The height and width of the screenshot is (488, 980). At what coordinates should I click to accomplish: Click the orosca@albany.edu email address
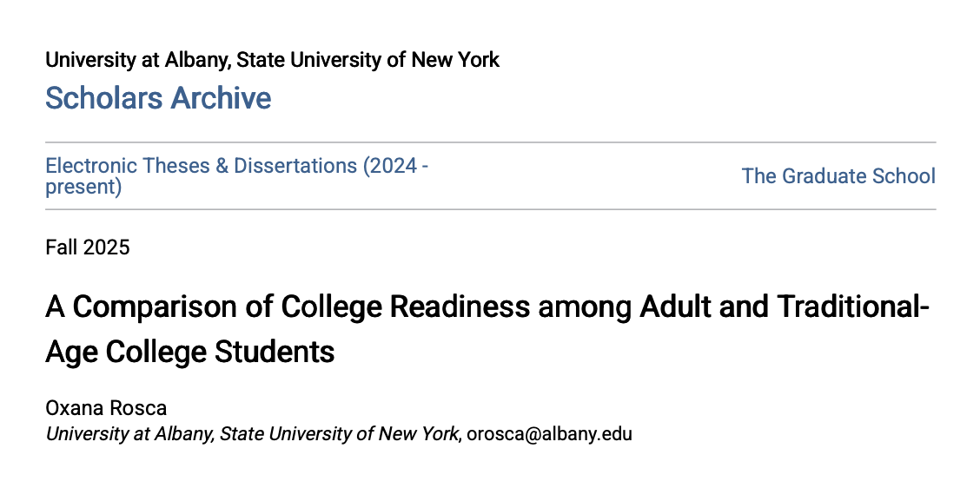click(x=549, y=433)
